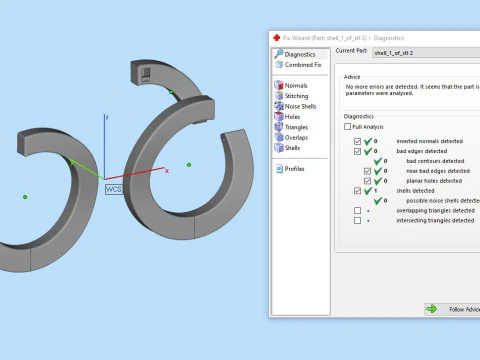Open the Profiles page
Screen dimensions: 480x360
click(290, 169)
